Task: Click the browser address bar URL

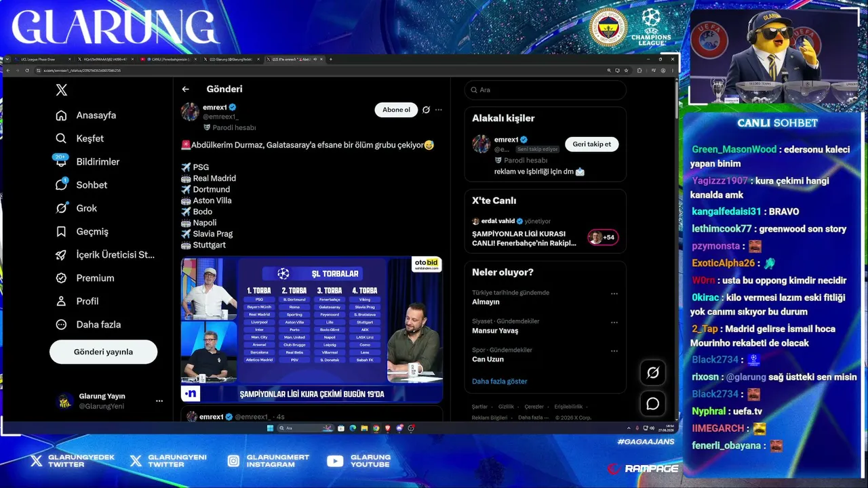Action: [79, 70]
